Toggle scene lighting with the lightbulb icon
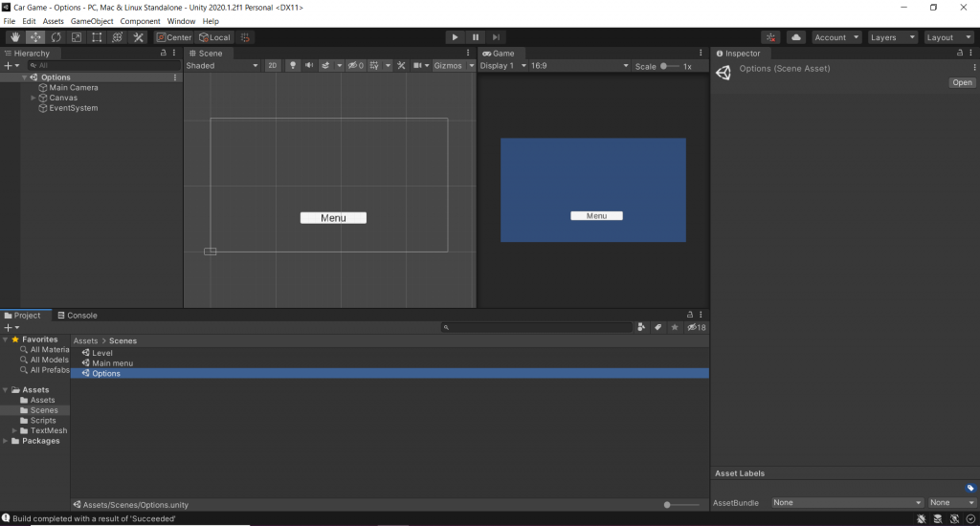 [293, 66]
